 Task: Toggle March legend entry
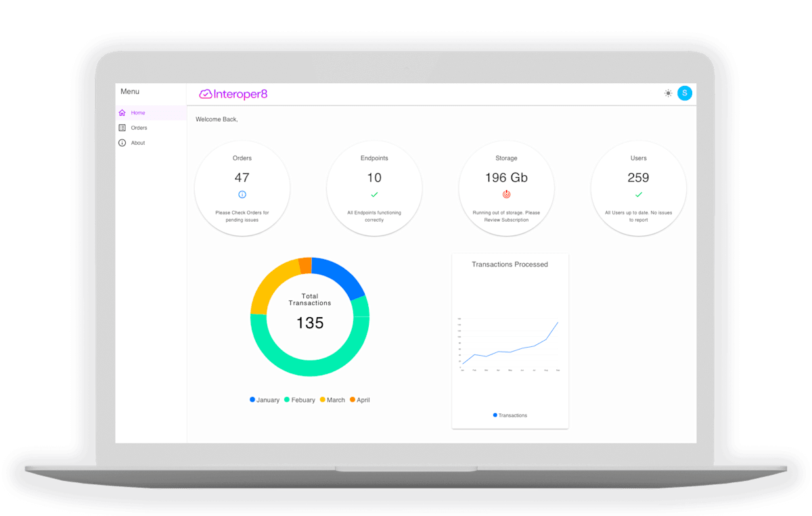332,400
